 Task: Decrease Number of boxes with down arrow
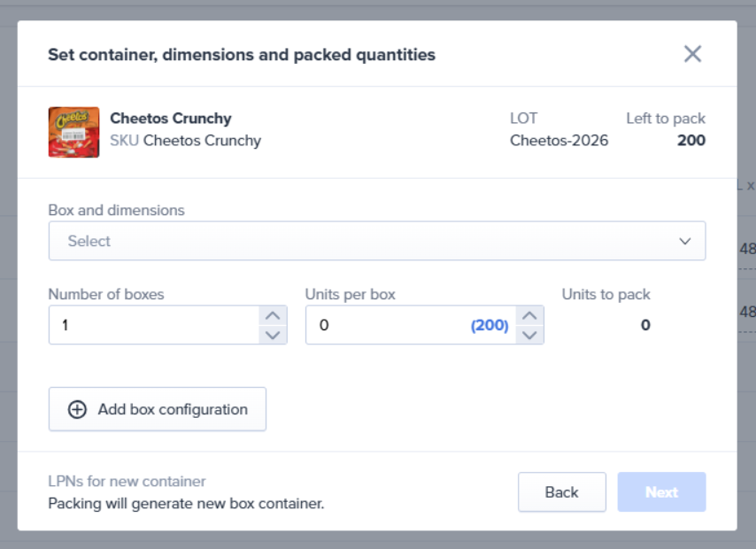pyautogui.click(x=273, y=335)
